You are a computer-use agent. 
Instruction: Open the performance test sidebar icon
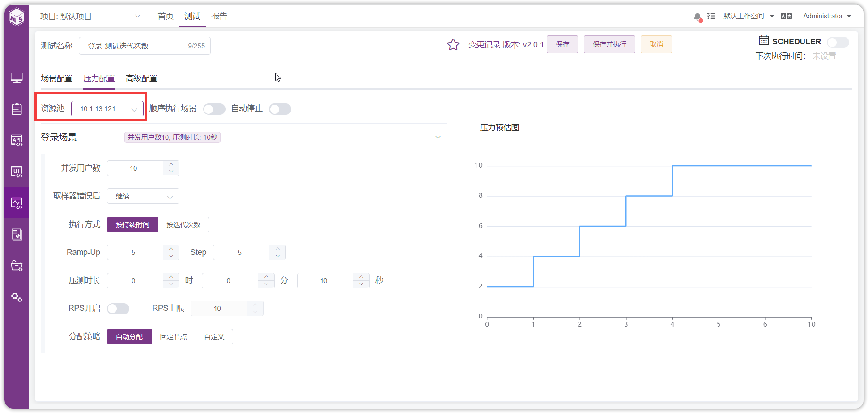[x=17, y=203]
